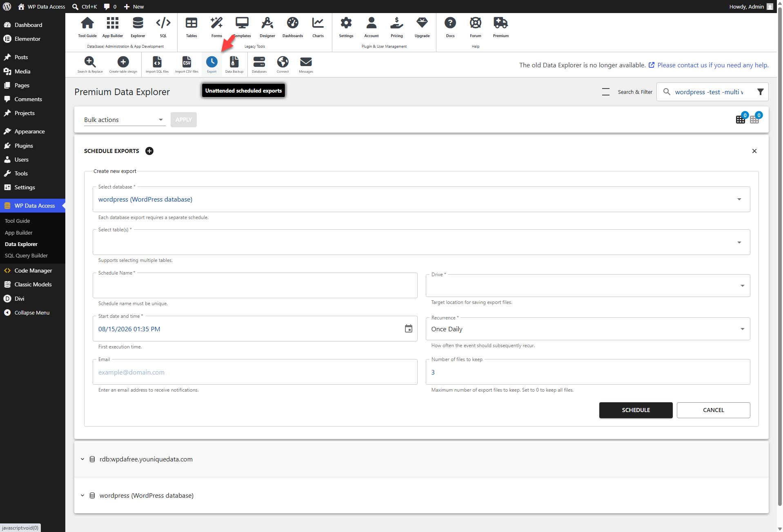The height and width of the screenshot is (532, 783).
Task: Click the SCHEDULE button
Action: (x=636, y=410)
